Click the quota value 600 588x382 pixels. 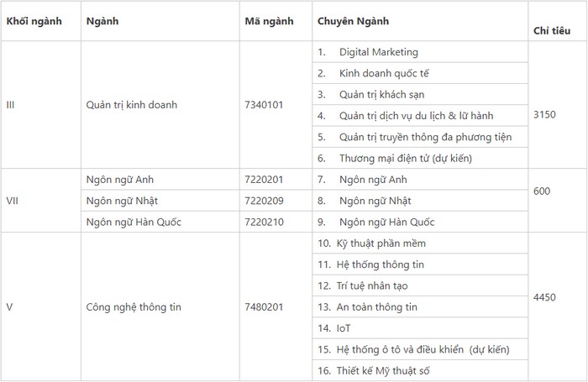tap(542, 191)
